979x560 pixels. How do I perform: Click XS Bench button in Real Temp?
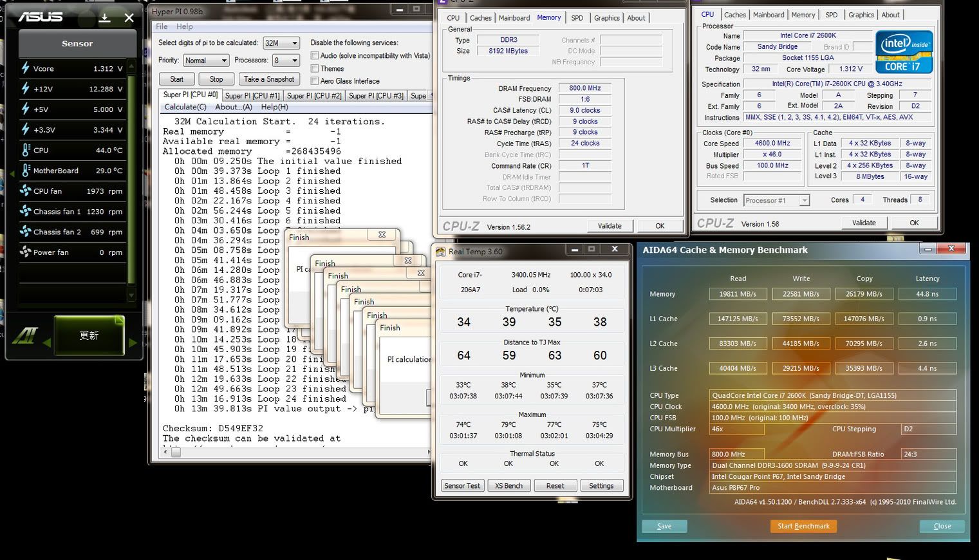pyautogui.click(x=508, y=486)
